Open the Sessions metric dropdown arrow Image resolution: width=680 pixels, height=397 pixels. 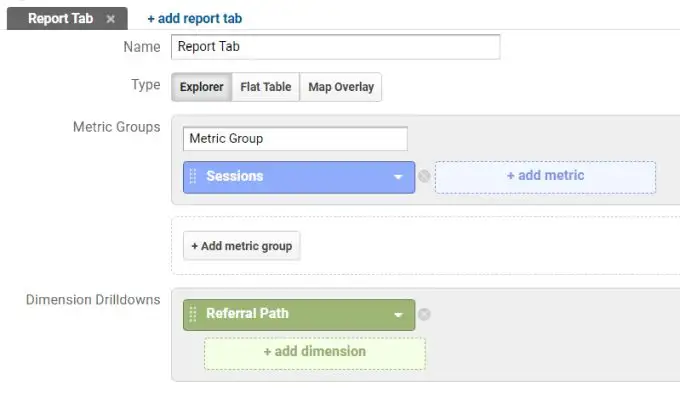(398, 177)
